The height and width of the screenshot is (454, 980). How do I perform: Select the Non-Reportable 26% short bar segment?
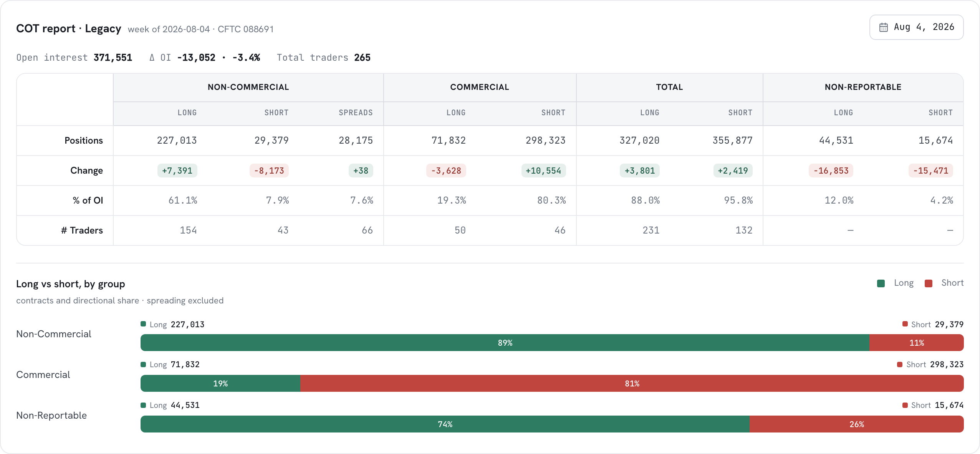coord(857,424)
